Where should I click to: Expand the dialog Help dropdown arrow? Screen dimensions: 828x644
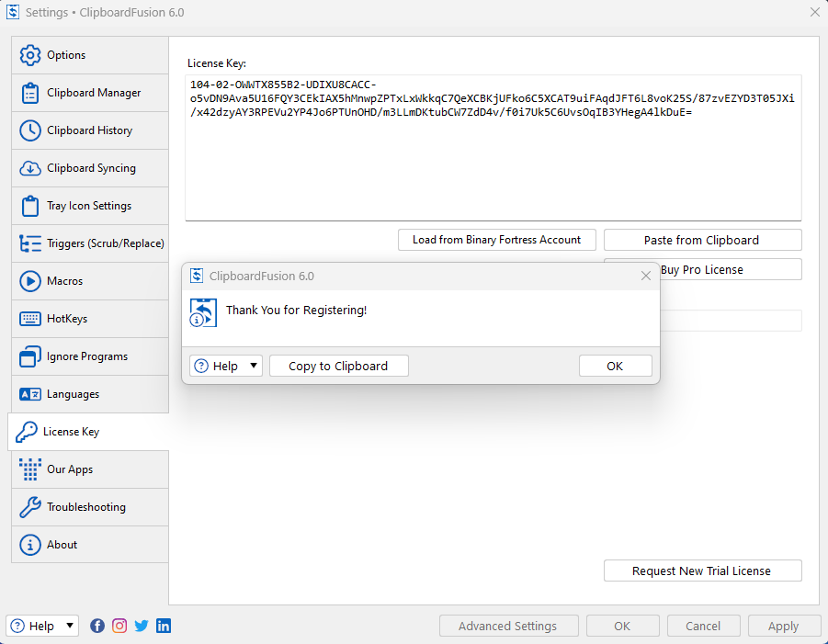[254, 366]
